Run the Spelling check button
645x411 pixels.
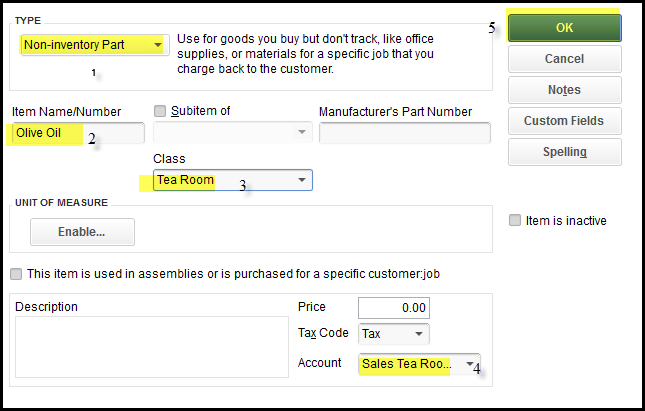coord(564,152)
